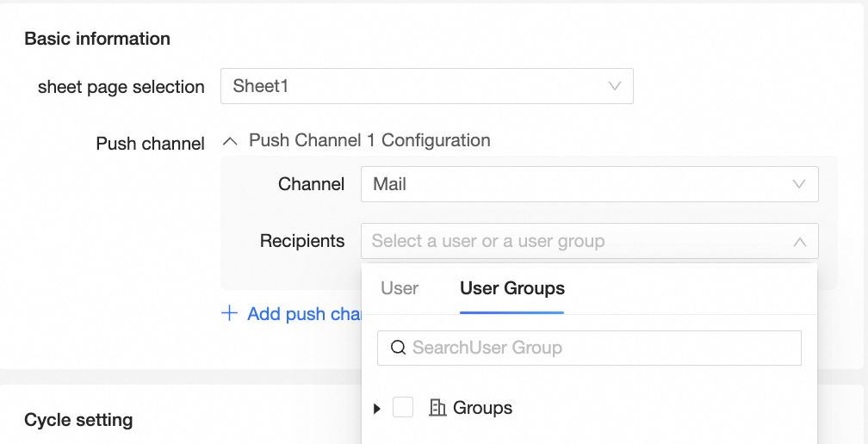
Task: Open the Channel dropdown showing Mail
Action: coord(589,184)
